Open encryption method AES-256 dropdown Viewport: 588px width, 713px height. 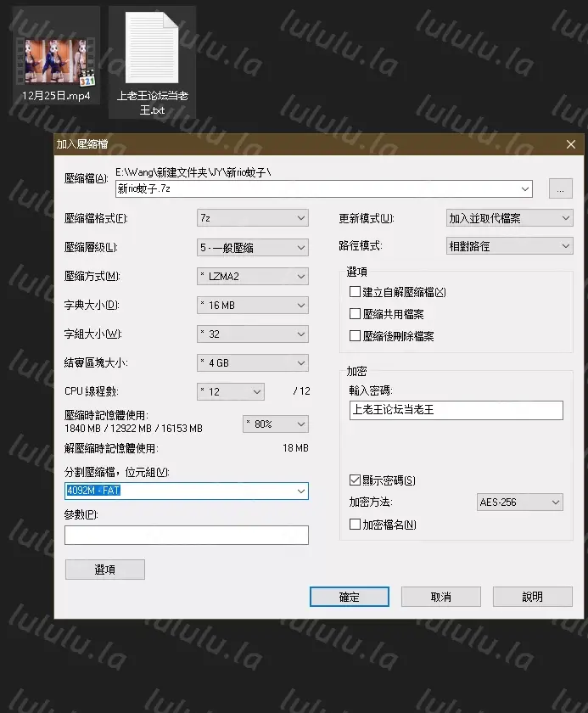(x=520, y=502)
